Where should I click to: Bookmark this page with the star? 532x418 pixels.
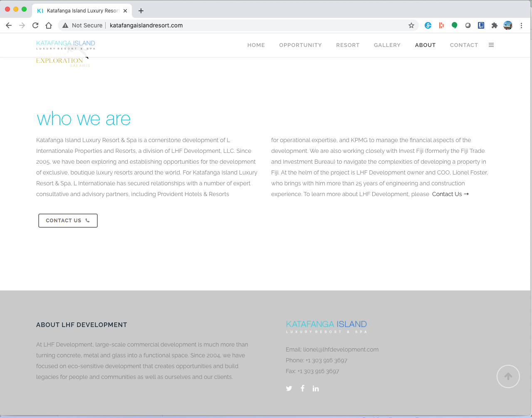point(411,25)
